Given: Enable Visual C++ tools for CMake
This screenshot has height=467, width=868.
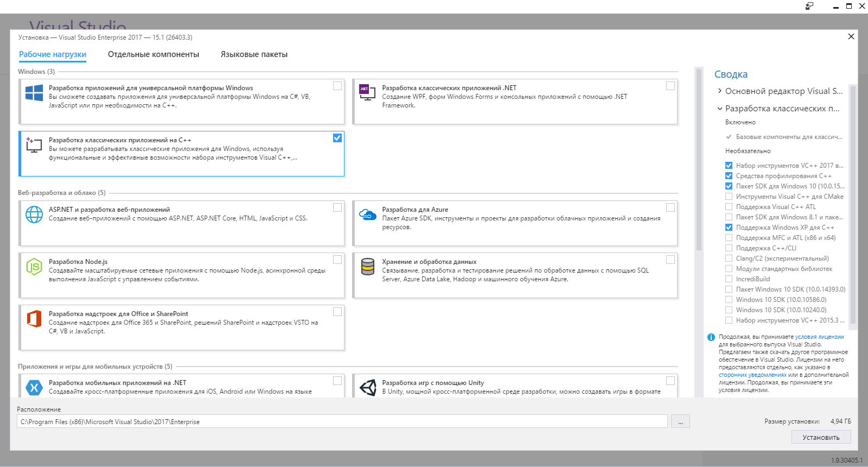Looking at the screenshot, I should coord(729,197).
